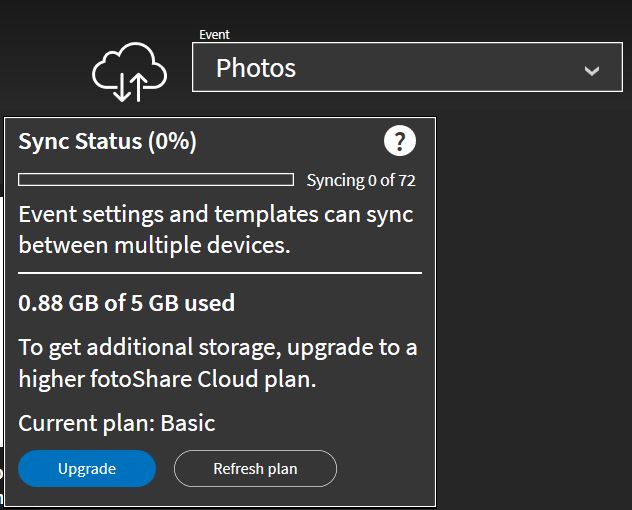Open the sync help question mark

(x=399, y=141)
